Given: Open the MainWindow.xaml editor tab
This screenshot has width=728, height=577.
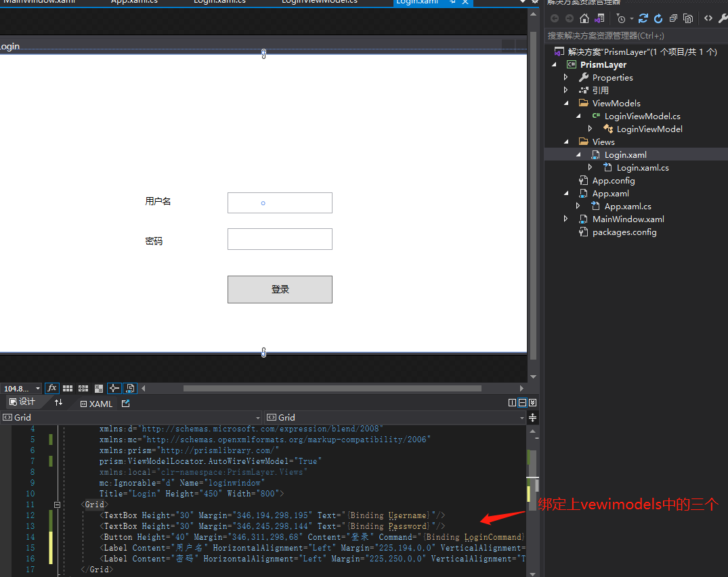Looking at the screenshot, I should click(39, 2).
